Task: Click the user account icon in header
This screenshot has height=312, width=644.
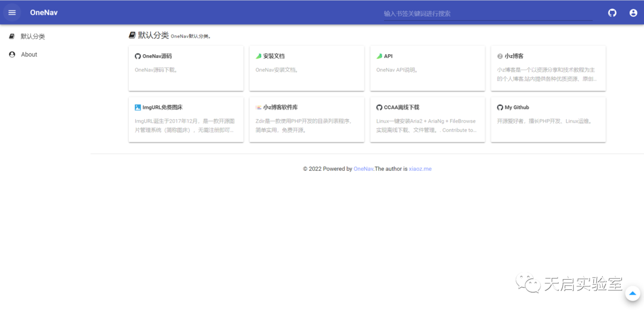Action: point(633,13)
